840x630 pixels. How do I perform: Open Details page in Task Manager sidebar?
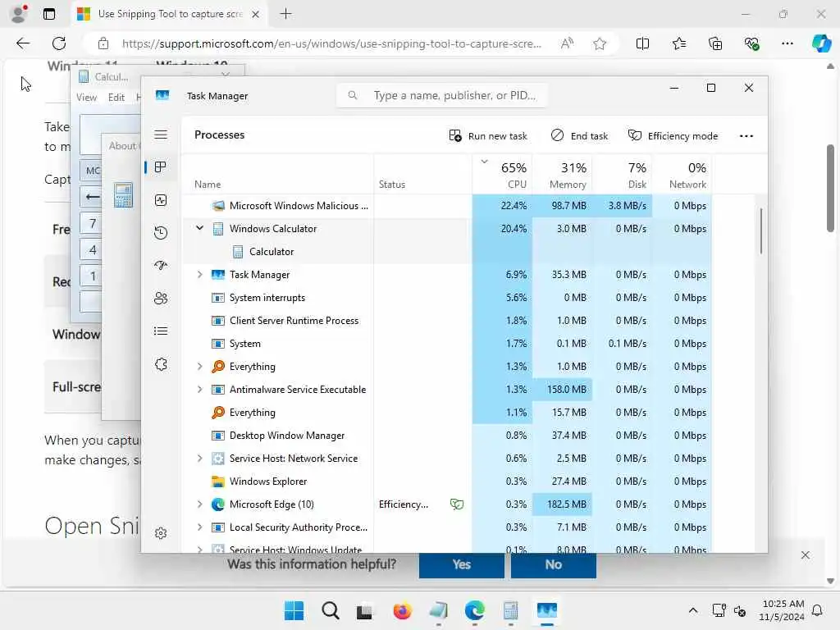pyautogui.click(x=161, y=331)
